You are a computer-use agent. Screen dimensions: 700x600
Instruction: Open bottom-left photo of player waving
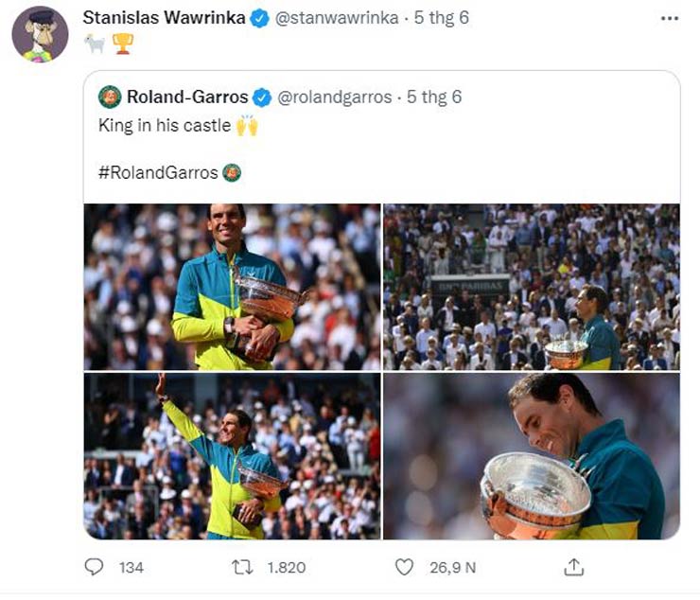pyautogui.click(x=232, y=456)
